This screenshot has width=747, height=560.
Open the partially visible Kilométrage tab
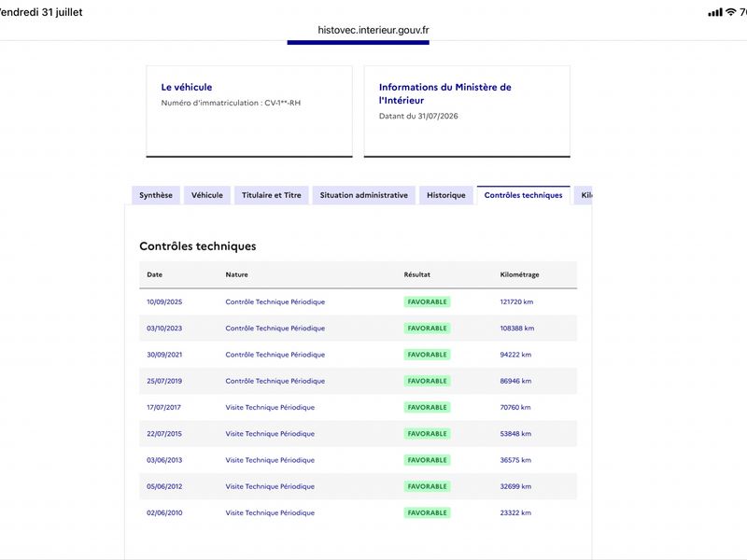(584, 195)
